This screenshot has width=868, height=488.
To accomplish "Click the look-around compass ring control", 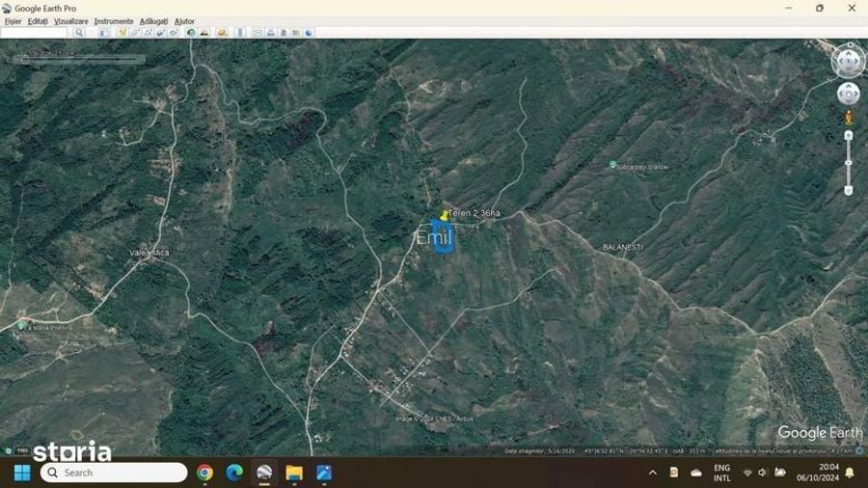I will coord(848,61).
